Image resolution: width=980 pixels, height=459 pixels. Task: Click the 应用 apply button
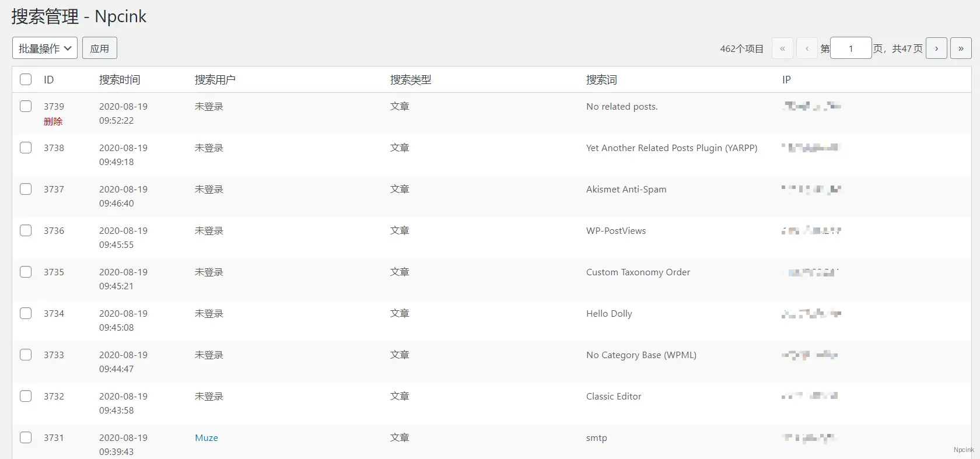[100, 48]
